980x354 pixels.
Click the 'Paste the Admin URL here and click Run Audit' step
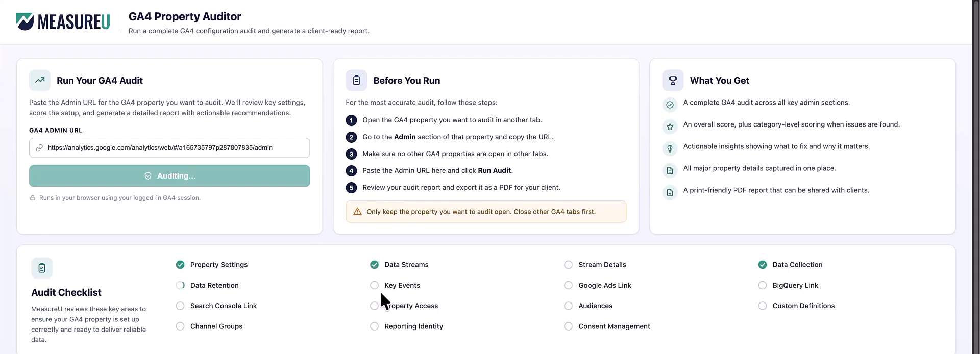[437, 171]
